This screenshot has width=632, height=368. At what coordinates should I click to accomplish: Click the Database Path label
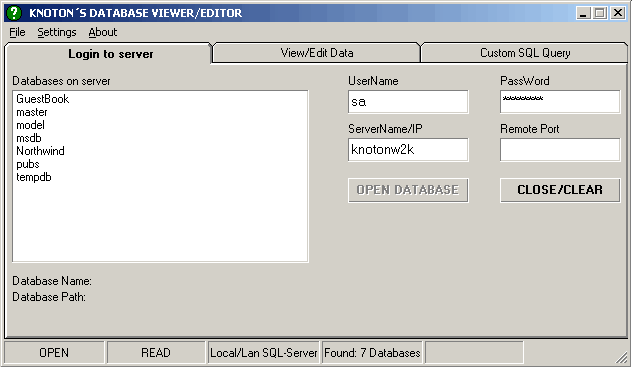[x=49, y=297]
